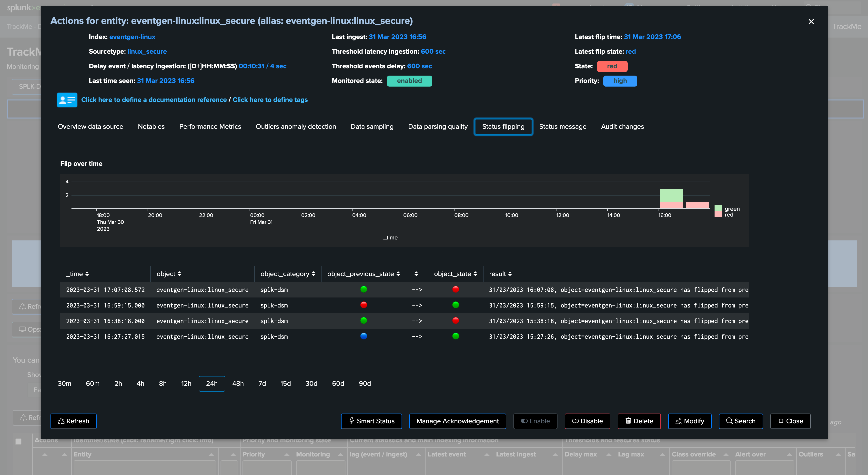Click the red state dot in first row
This screenshot has width=868, height=475.
click(455, 289)
